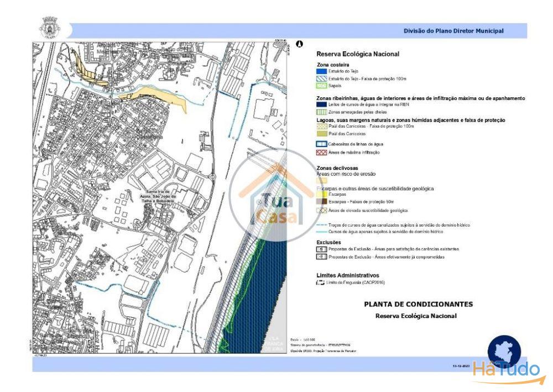Click the 'Cursos de água apenas sujeitos' label
The height and width of the screenshot is (392, 553).
[x=385, y=232]
